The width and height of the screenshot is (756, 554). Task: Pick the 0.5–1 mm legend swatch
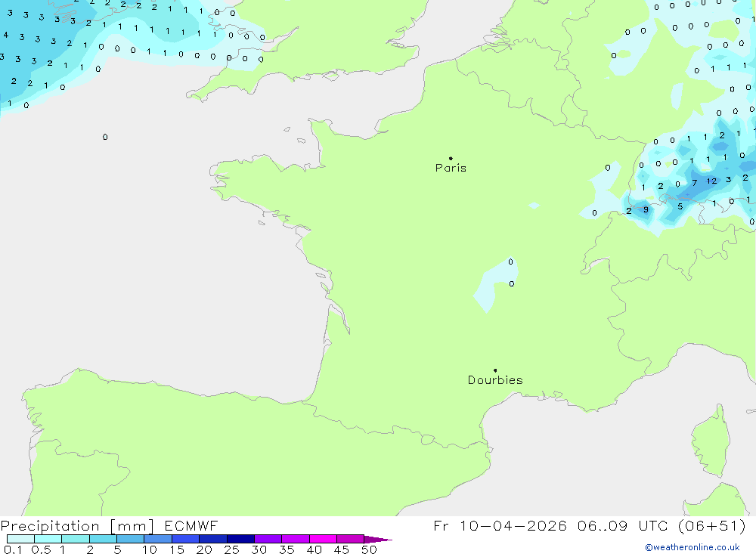point(48,539)
